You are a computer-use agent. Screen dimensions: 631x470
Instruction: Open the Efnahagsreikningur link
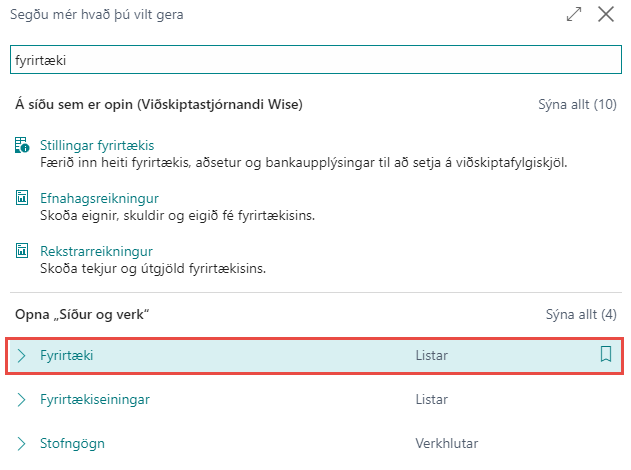point(99,198)
